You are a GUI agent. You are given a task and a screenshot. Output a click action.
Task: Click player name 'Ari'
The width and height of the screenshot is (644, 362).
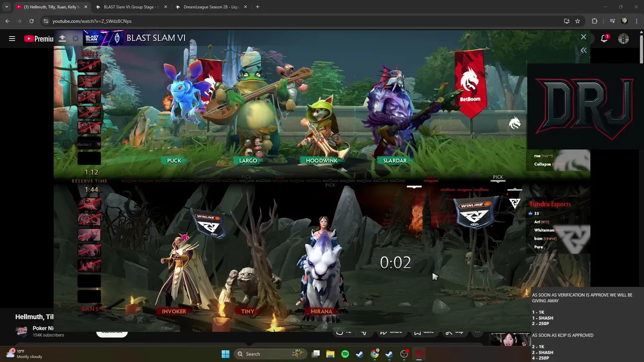click(537, 222)
